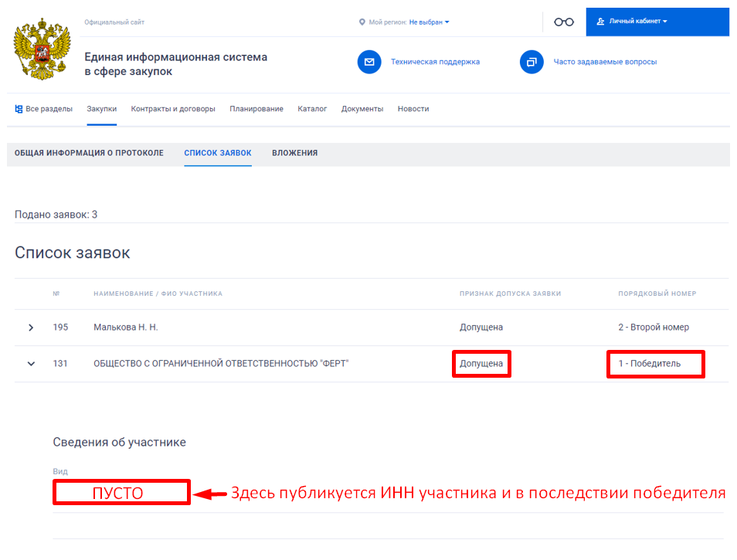Open Контракты и договоры section
The image size is (737, 560).
tap(173, 109)
